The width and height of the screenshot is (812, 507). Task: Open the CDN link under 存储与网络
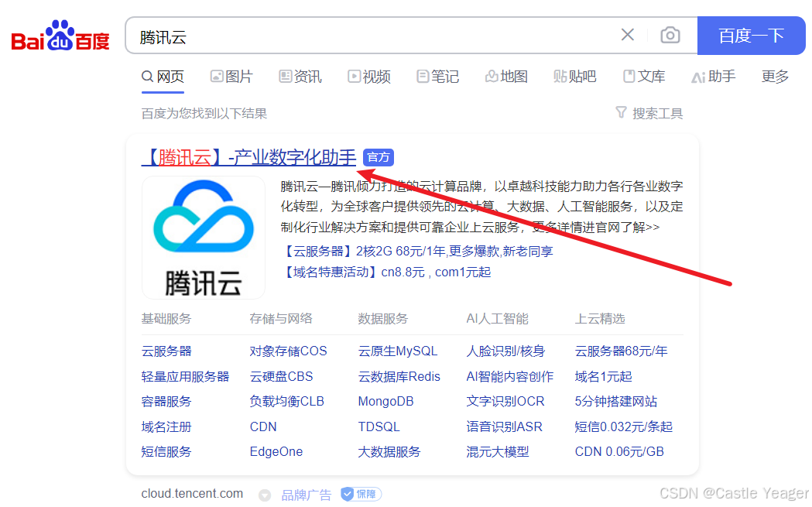tap(264, 426)
